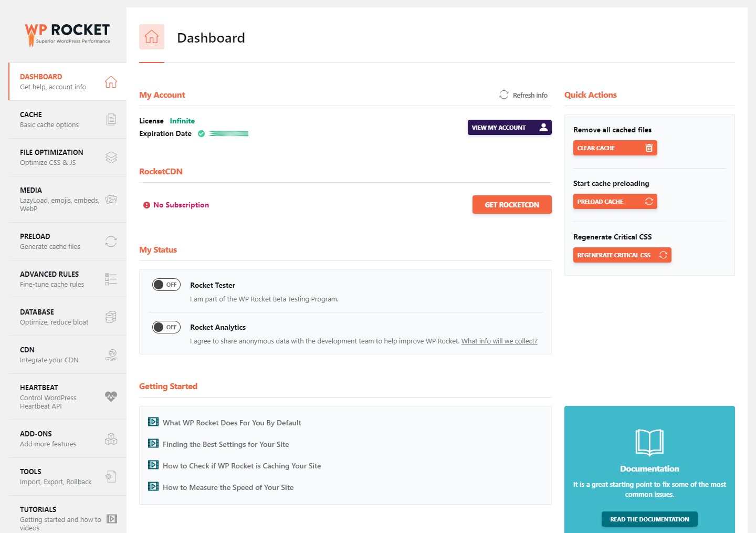Screen dimensions: 756x533
Task: Open Heartbeat control section
Action: click(x=68, y=397)
